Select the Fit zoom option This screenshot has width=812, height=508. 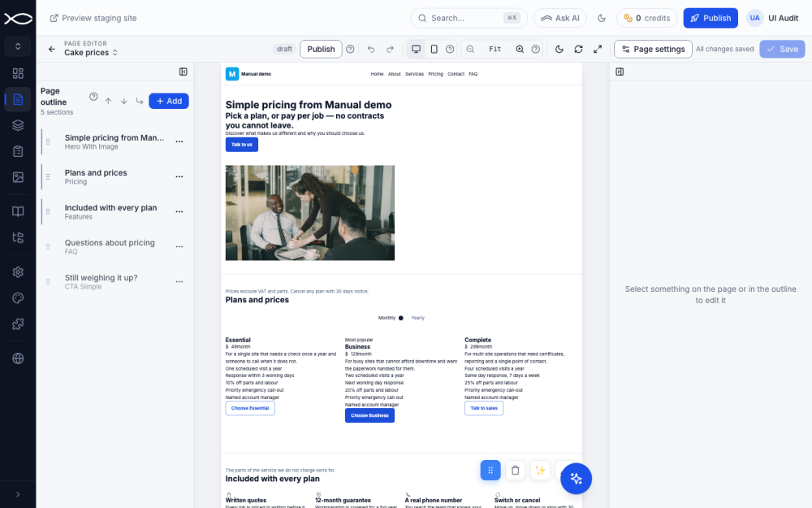click(x=495, y=50)
